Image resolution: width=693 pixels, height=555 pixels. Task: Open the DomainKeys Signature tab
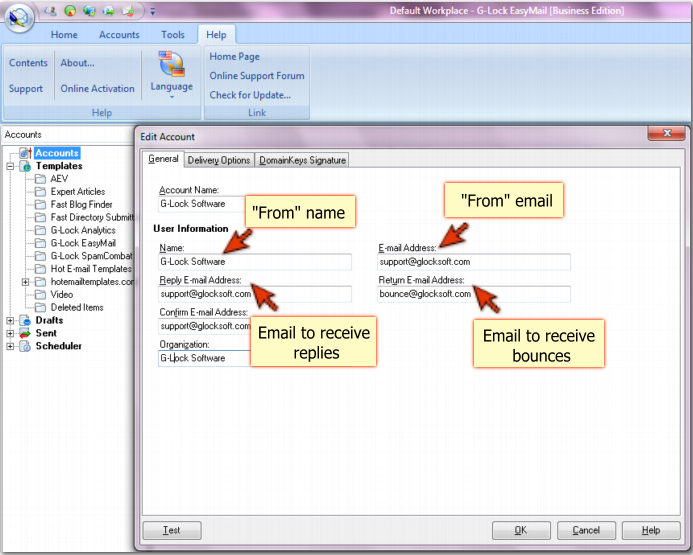pyautogui.click(x=302, y=160)
